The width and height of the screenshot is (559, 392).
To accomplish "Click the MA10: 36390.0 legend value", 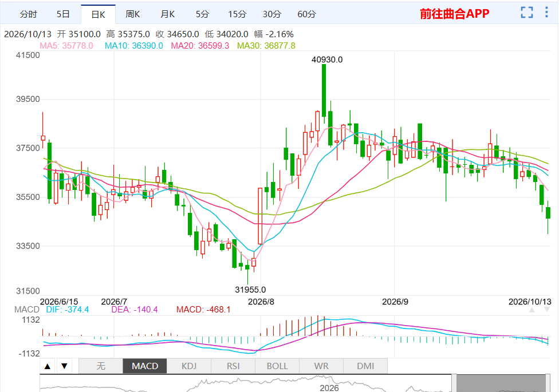I will (133, 46).
